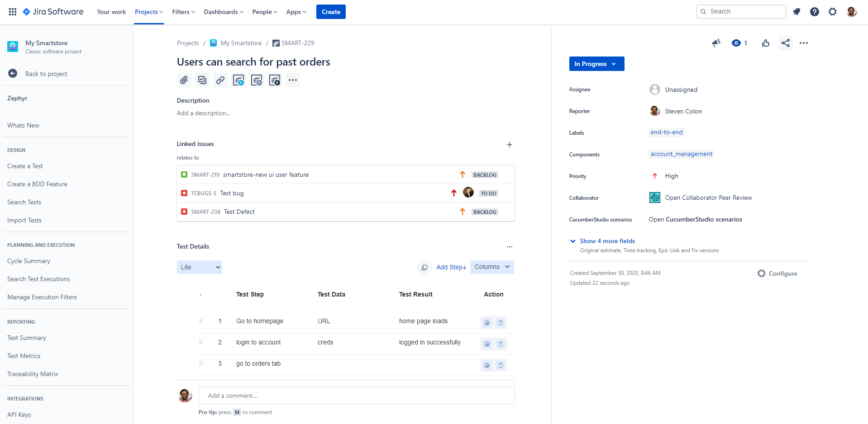The image size is (868, 424).
Task: Open the Filters dropdown menu
Action: pos(184,12)
